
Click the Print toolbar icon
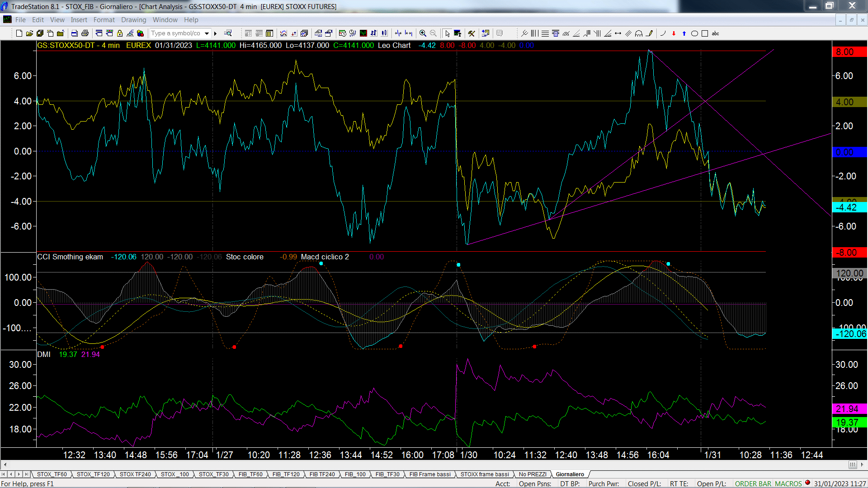click(x=85, y=33)
